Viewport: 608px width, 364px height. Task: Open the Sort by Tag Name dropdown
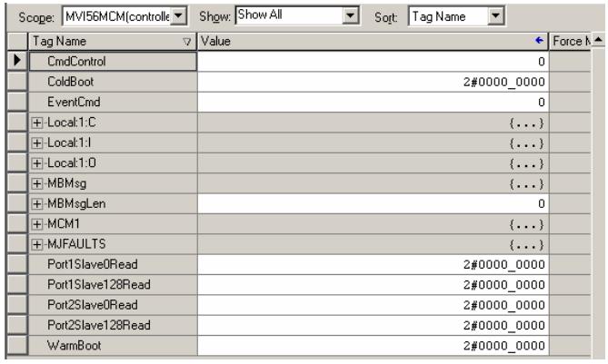coord(496,16)
